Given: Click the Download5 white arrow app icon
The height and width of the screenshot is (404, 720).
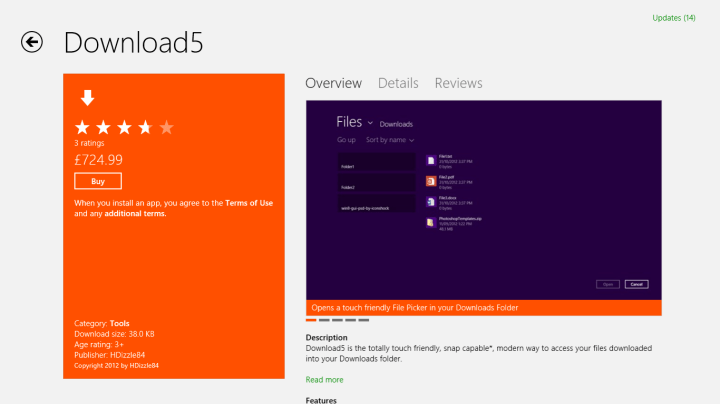Looking at the screenshot, I should point(88,97).
